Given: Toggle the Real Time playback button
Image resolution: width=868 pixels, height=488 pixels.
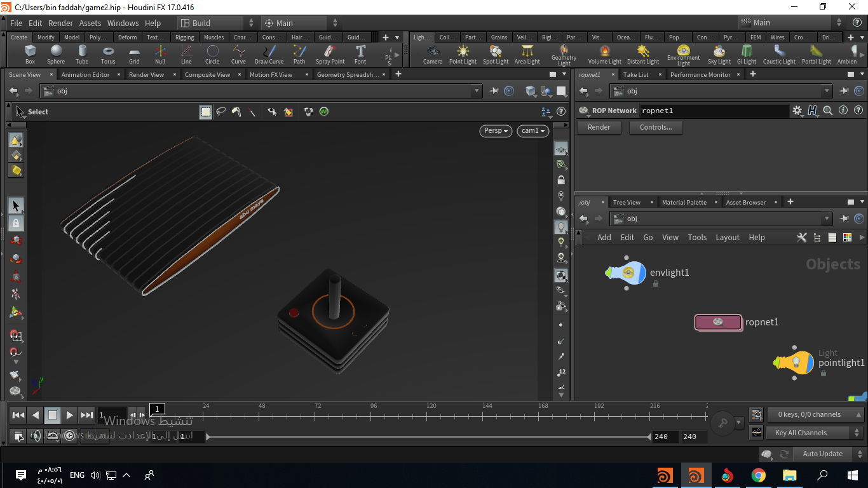Looking at the screenshot, I should (69, 437).
